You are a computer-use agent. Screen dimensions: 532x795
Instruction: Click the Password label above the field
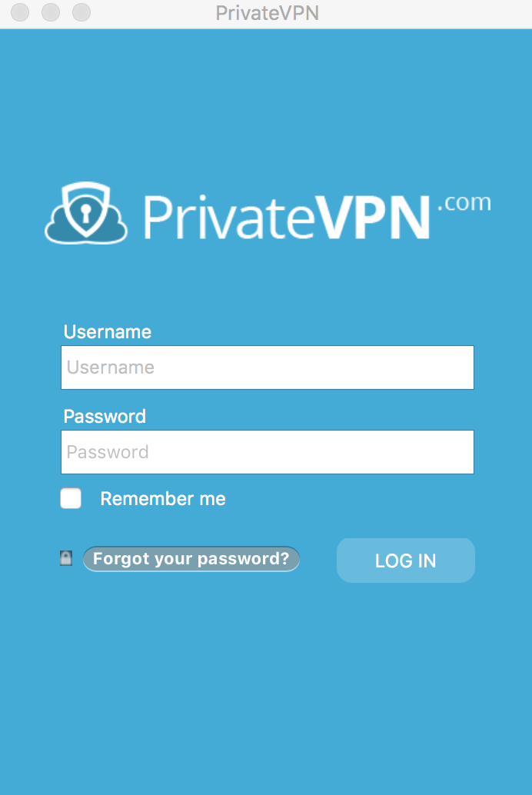[105, 417]
